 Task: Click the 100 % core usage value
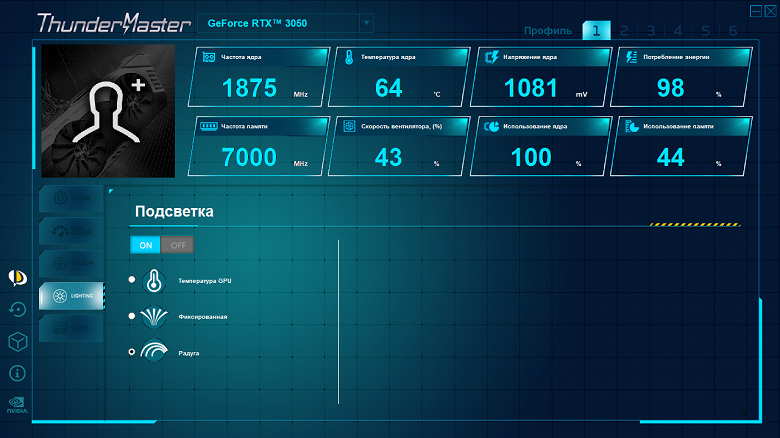point(531,157)
